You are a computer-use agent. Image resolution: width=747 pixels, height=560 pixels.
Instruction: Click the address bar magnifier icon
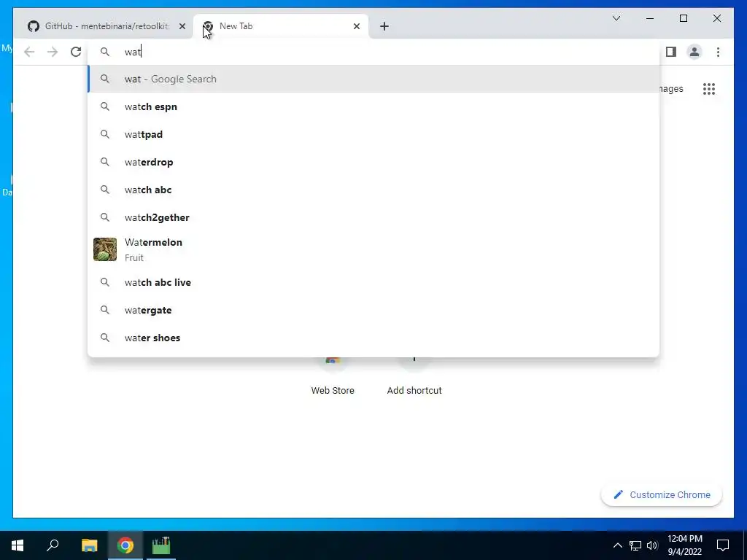tap(105, 52)
